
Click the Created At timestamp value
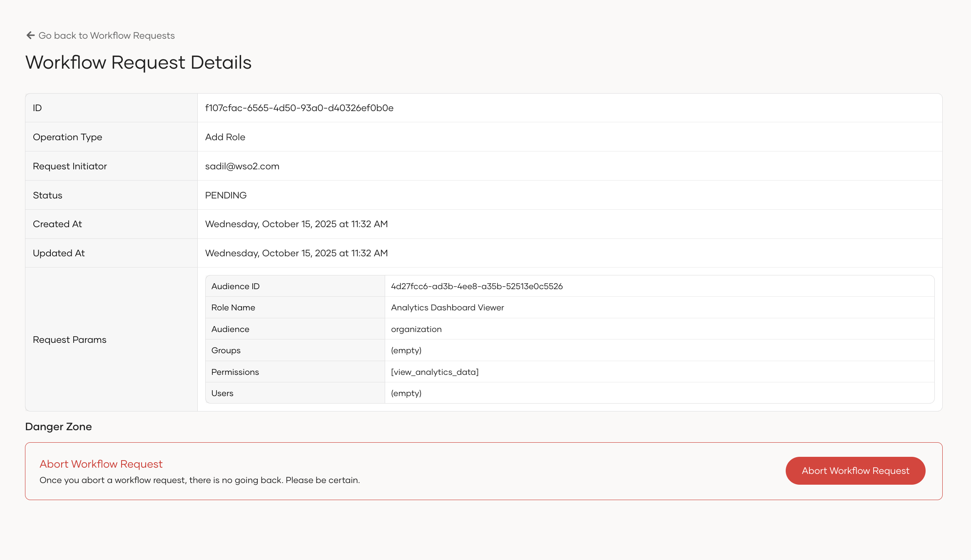(296, 224)
